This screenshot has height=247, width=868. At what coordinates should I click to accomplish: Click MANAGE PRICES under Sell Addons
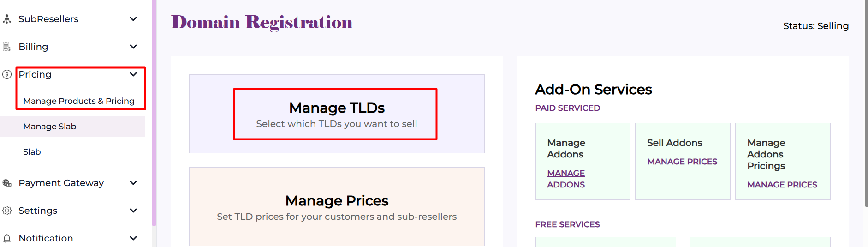682,162
